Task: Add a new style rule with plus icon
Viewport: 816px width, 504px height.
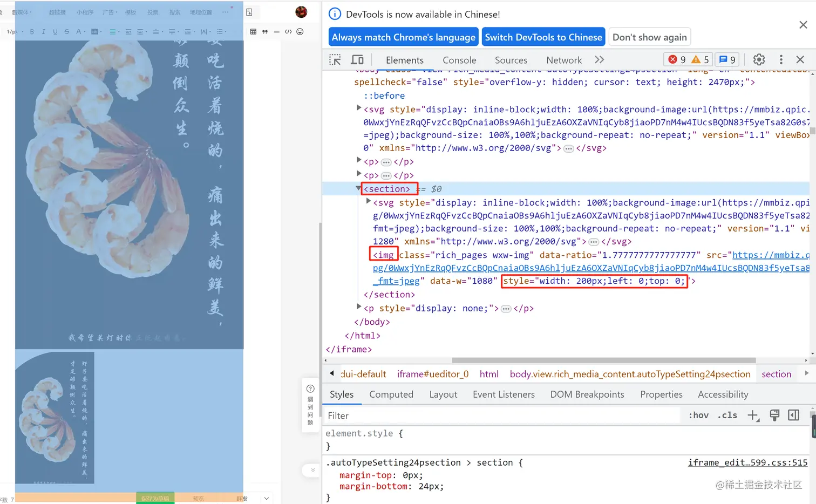Action: coord(753,415)
